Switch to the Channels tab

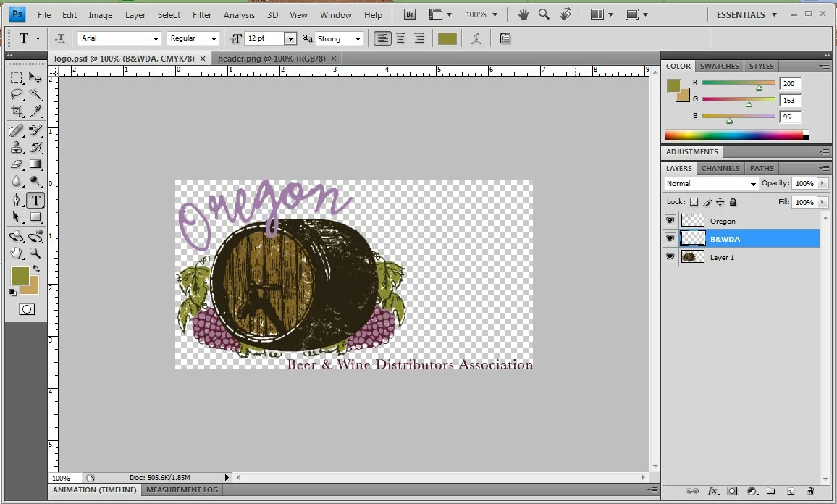pyautogui.click(x=720, y=168)
